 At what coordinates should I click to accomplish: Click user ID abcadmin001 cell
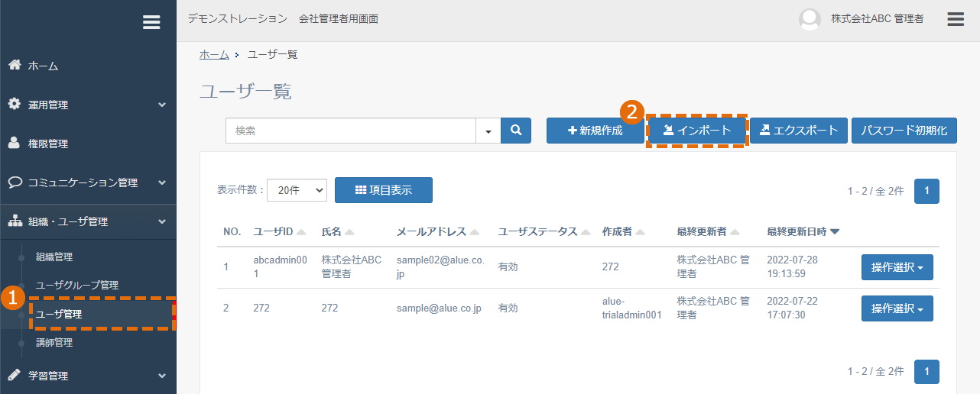280,266
